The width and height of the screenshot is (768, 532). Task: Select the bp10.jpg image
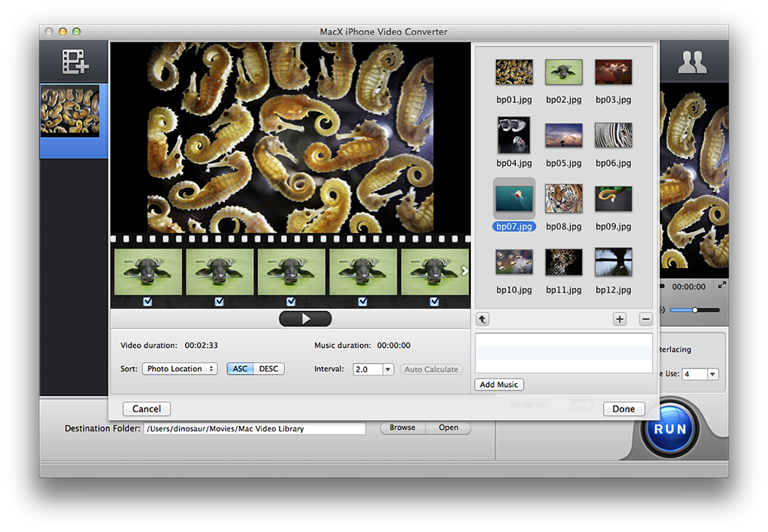(514, 262)
